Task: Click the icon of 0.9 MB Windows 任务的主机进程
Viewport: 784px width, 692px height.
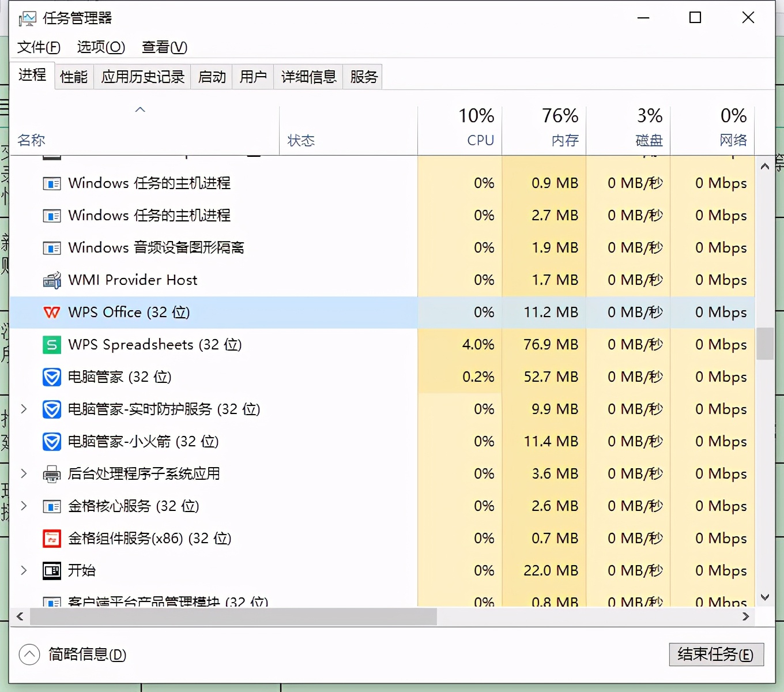Action: pyautogui.click(x=52, y=184)
